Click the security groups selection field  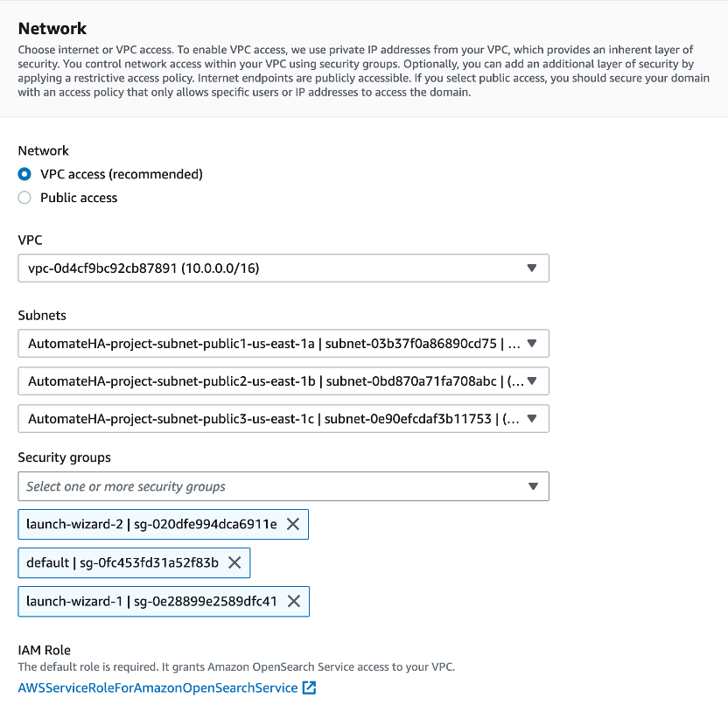[x=271, y=486]
